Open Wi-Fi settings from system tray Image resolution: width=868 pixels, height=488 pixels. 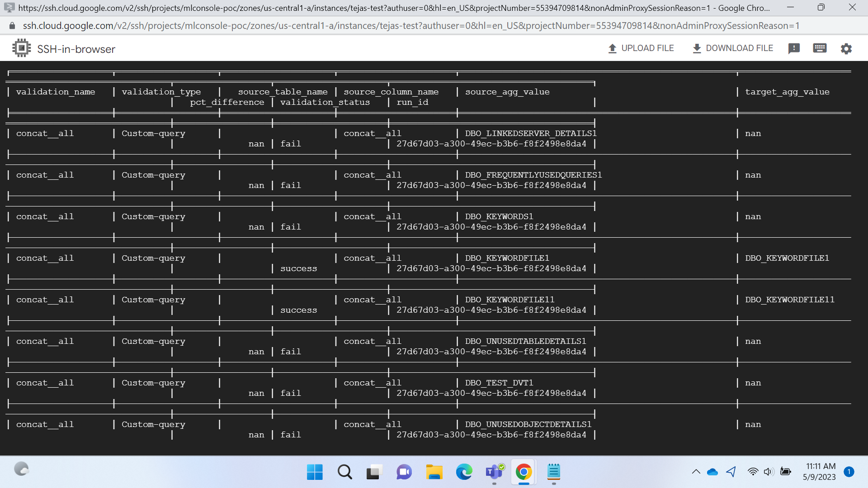[x=752, y=472]
